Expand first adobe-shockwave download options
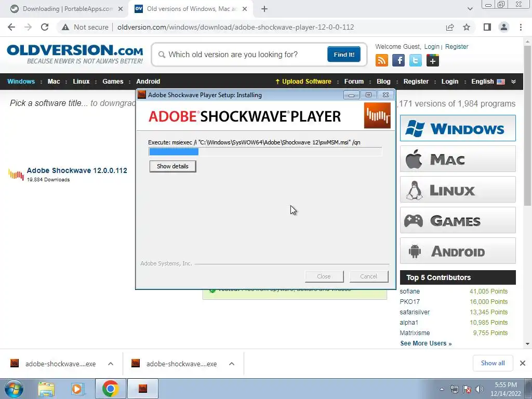The height and width of the screenshot is (399, 532). [x=111, y=364]
